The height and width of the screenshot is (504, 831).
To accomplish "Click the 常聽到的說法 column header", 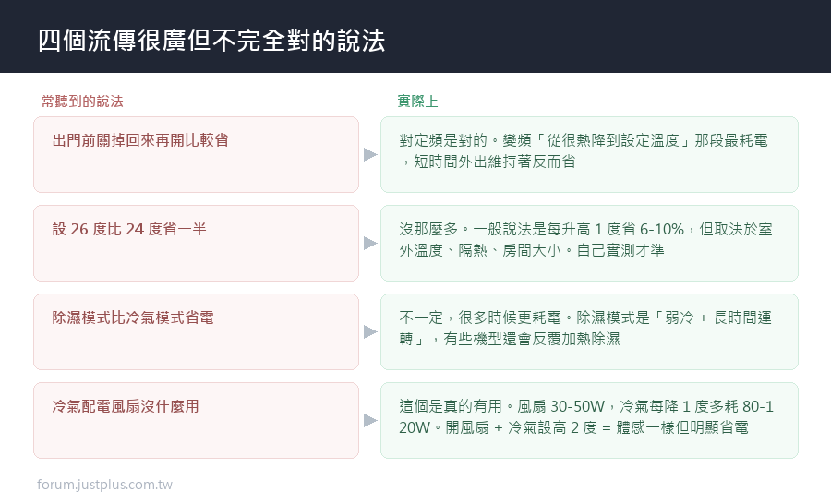I will 82,102.
